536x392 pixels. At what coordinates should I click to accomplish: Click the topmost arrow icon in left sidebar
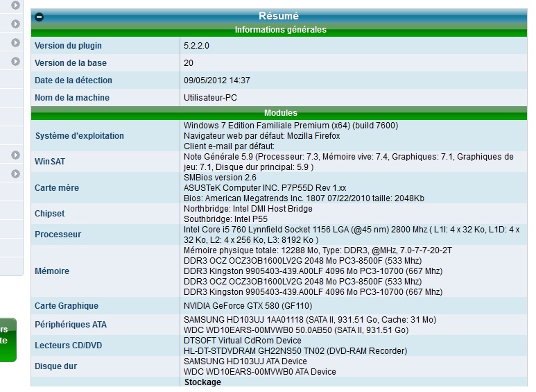(15, 6)
